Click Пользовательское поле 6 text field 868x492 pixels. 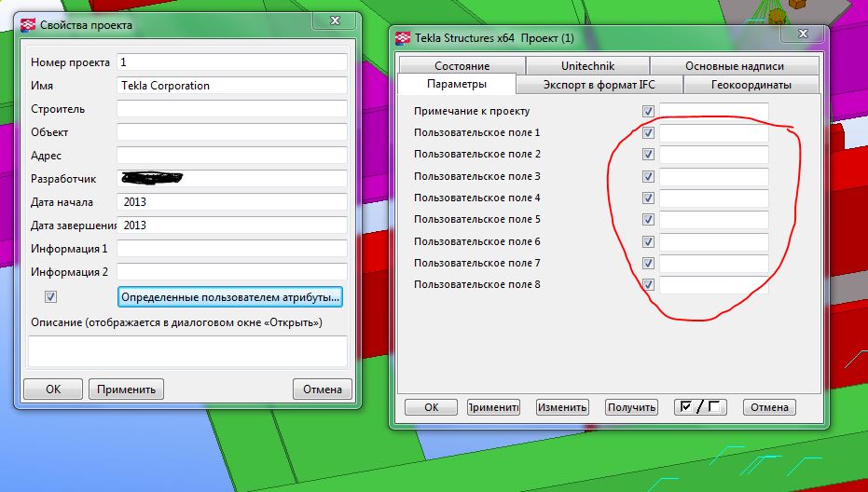click(713, 242)
